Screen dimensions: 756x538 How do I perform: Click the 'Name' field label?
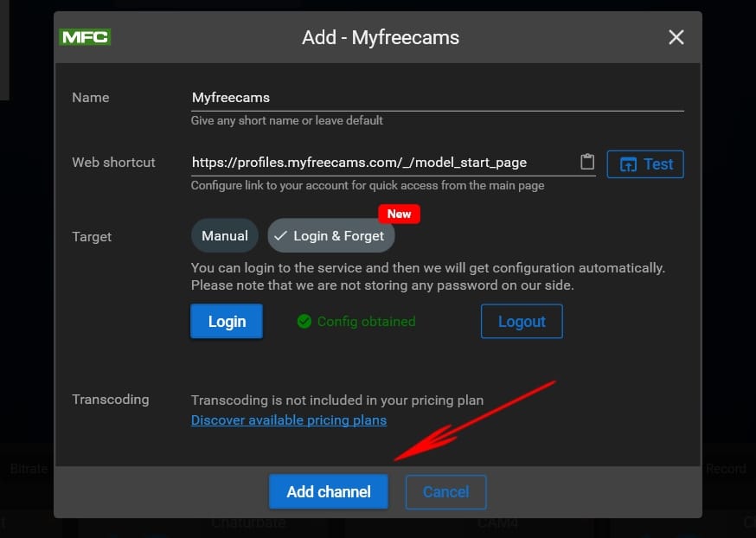(91, 98)
